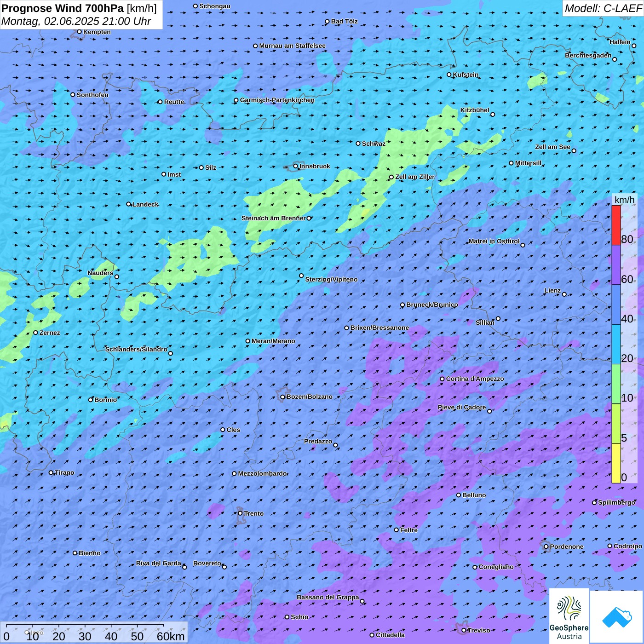This screenshot has height=644, width=644.
Task: Click the 'Garmisch-Partenkirchen' label
Action: [x=277, y=100]
